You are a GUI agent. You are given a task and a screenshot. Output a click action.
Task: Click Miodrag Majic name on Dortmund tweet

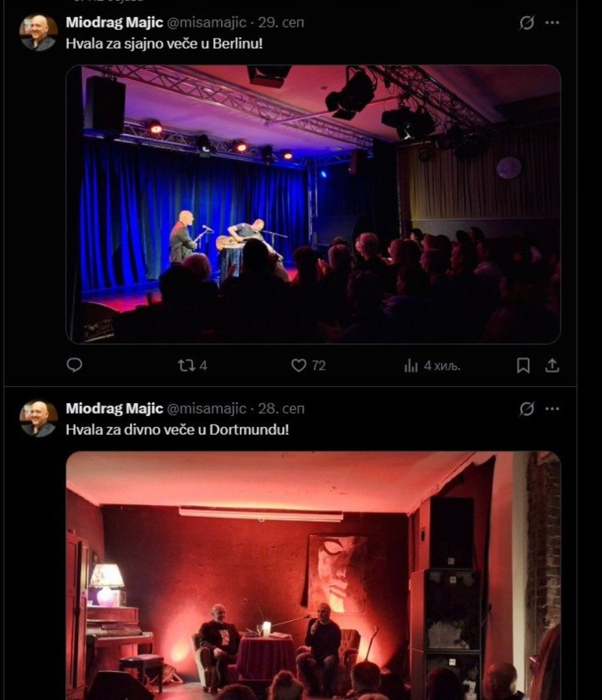coord(114,408)
